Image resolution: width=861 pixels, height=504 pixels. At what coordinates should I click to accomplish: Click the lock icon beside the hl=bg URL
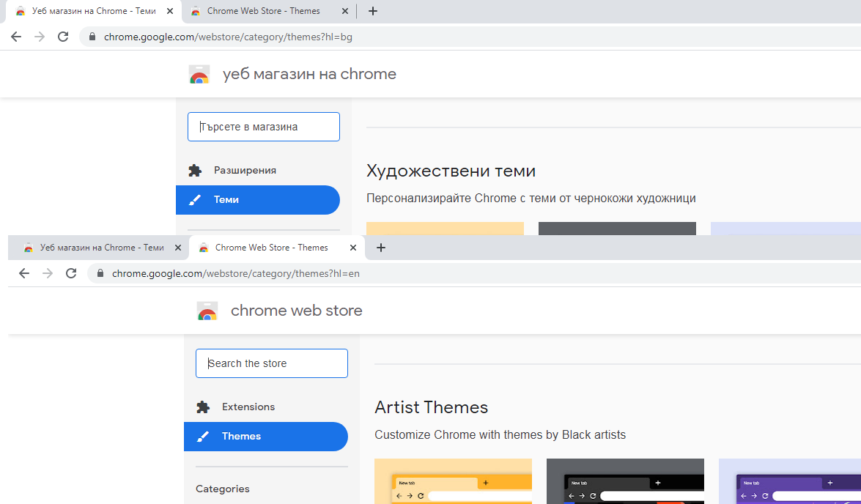(92, 37)
